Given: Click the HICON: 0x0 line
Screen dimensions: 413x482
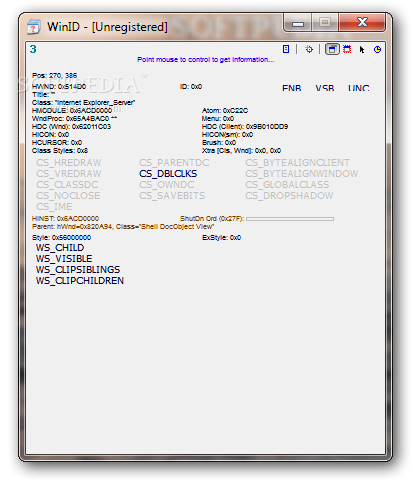Looking at the screenshot, I should point(50,135).
